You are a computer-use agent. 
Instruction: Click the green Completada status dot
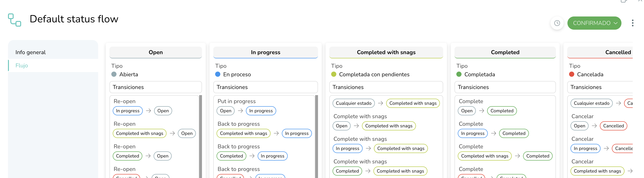(458, 74)
